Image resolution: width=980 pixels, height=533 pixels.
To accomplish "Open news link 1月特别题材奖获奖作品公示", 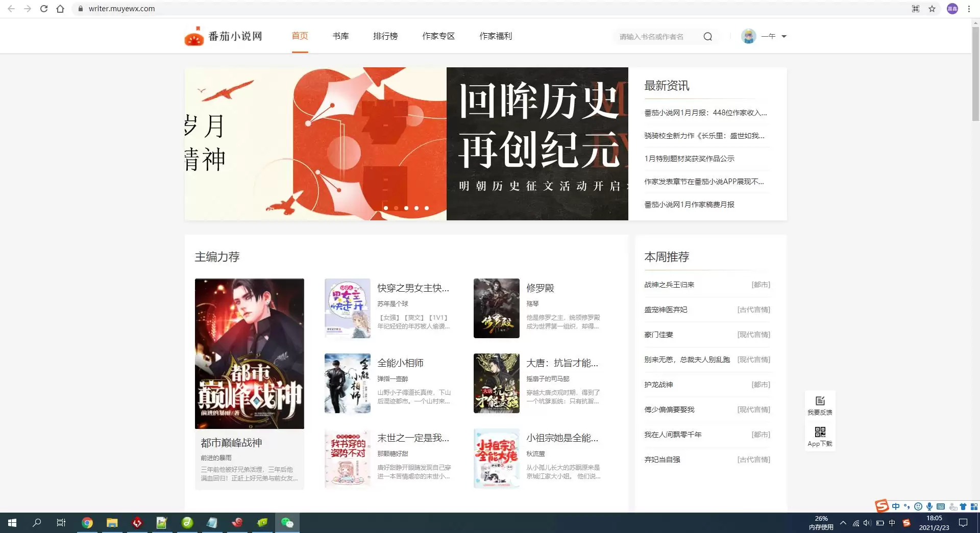I will tap(689, 159).
